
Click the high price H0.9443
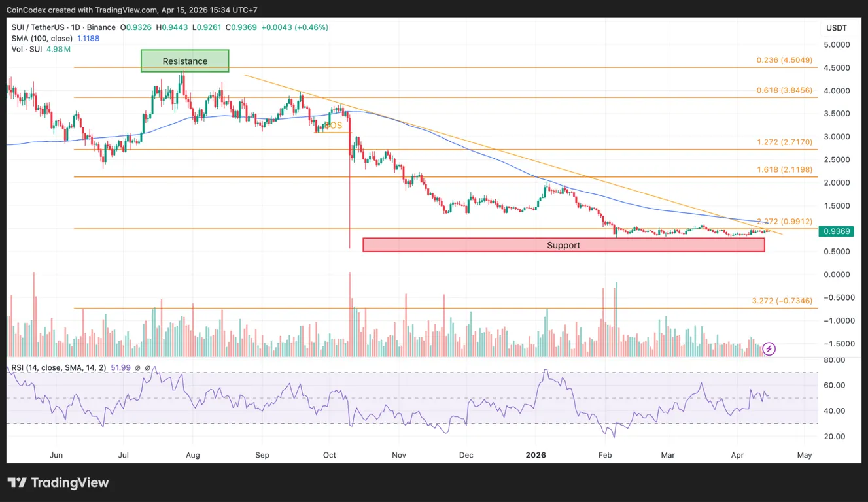tap(172, 27)
